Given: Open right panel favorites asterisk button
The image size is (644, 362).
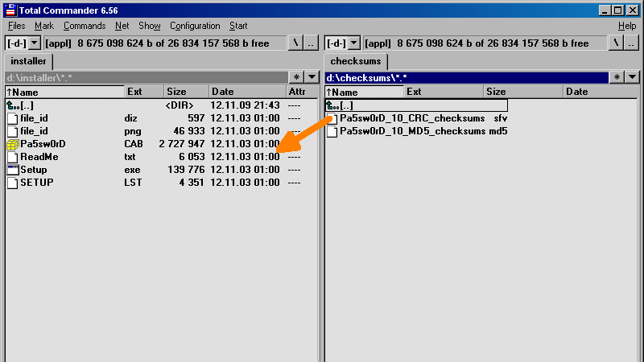Looking at the screenshot, I should pos(617,77).
